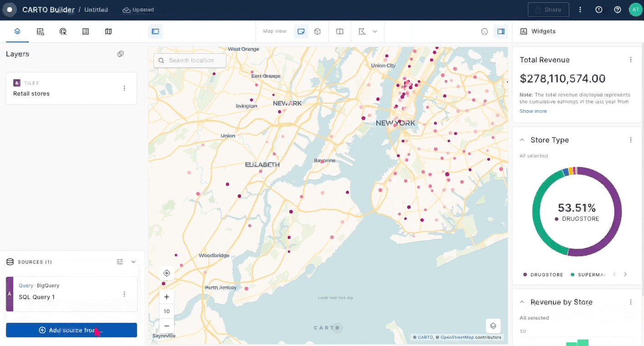Select the Retail stores layer card

click(72, 88)
